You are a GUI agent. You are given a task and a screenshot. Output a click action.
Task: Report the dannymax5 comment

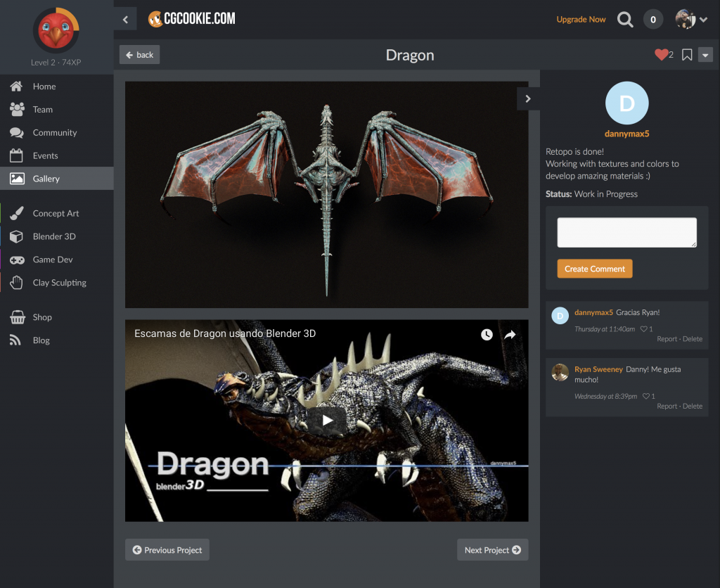667,339
